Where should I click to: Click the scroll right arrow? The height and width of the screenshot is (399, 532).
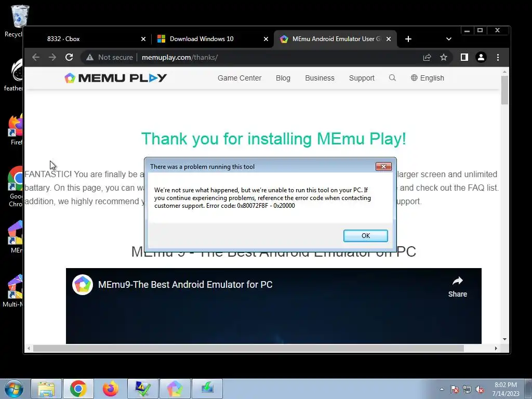(x=496, y=349)
